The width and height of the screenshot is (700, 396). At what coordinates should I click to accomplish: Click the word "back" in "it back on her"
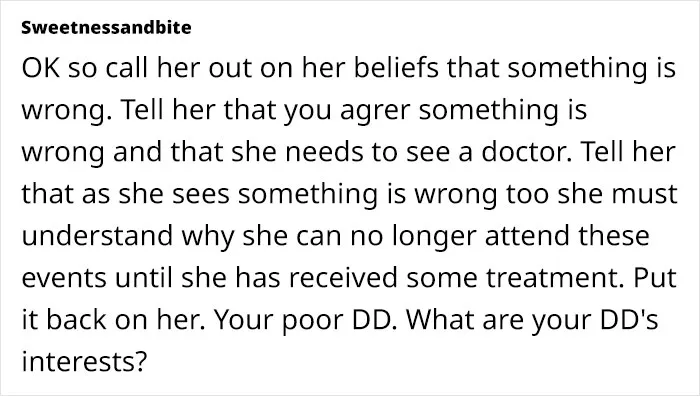[x=76, y=320]
